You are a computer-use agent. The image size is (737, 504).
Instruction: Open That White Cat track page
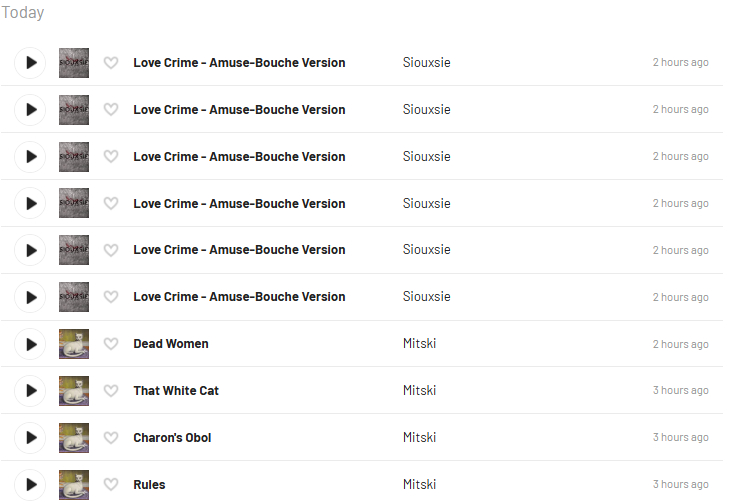coord(176,391)
